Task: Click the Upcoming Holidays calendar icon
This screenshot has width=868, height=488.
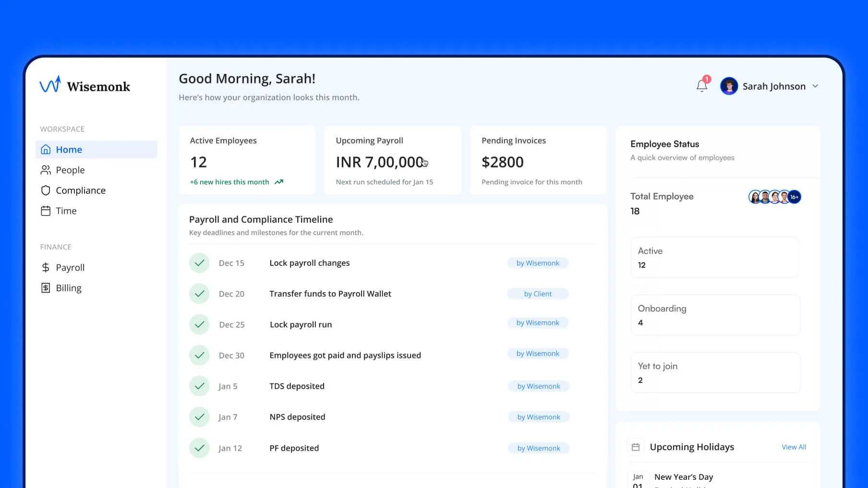Action: point(636,447)
